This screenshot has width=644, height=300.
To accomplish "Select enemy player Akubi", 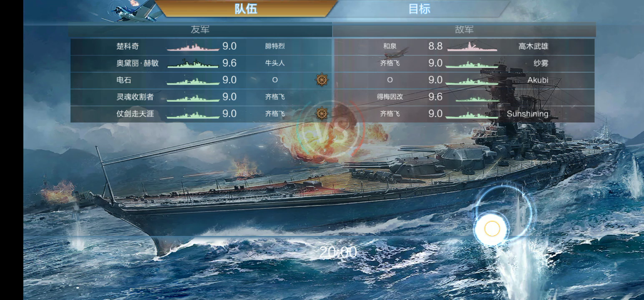I will 538,80.
